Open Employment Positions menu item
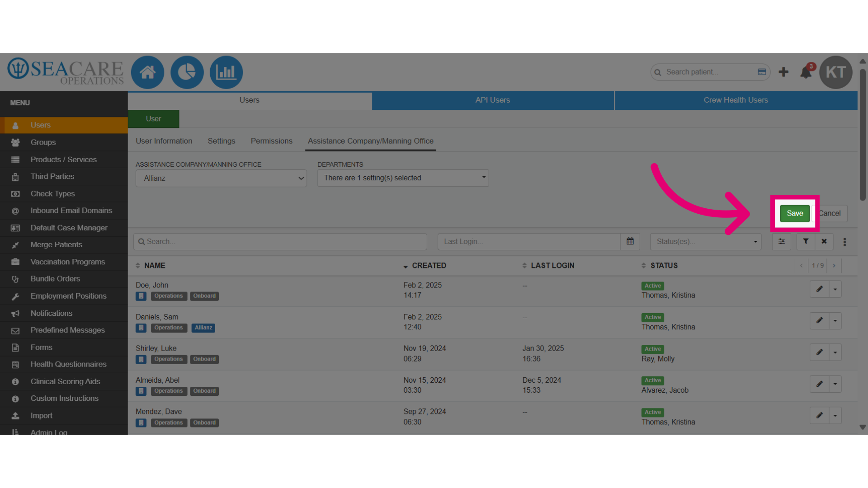Image resolution: width=868 pixels, height=488 pixels. click(64, 296)
